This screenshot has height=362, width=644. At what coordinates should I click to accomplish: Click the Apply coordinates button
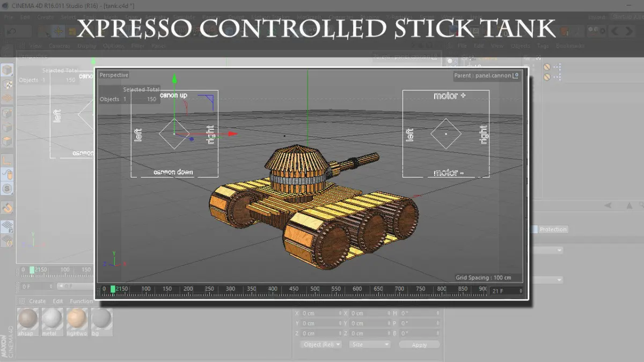click(419, 345)
